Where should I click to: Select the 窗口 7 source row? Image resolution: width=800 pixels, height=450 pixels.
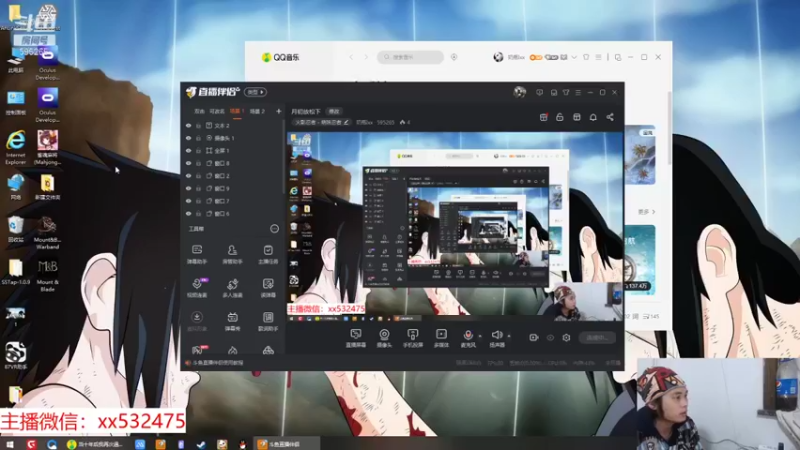[x=233, y=201]
